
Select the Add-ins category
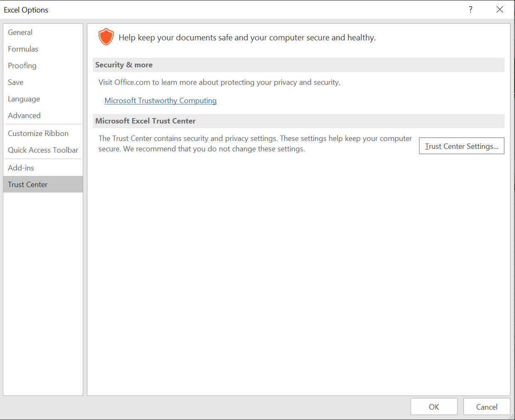(x=43, y=168)
